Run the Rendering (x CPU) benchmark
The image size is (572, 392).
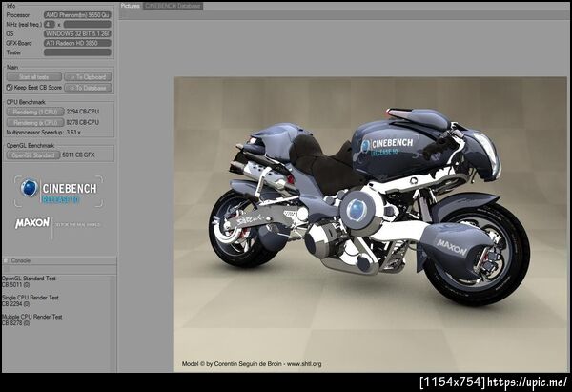35,122
